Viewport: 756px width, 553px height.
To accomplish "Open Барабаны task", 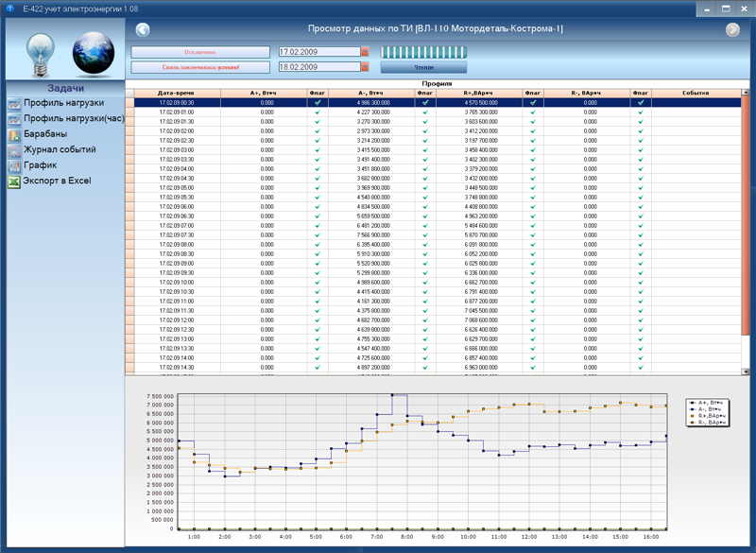I will point(45,134).
